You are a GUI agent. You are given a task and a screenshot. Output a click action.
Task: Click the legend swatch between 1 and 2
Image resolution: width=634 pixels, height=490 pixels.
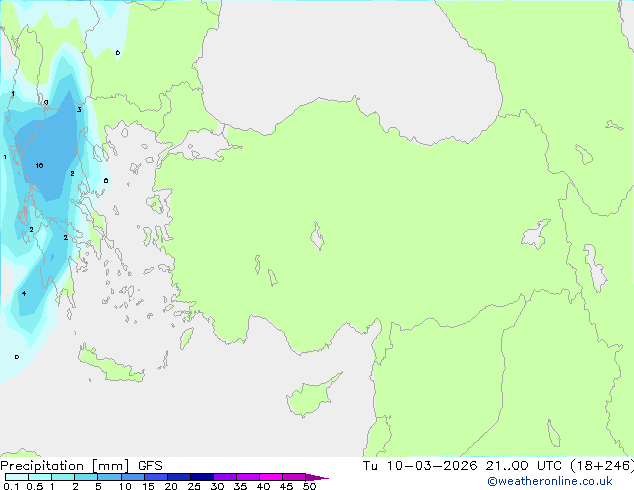click(63, 477)
